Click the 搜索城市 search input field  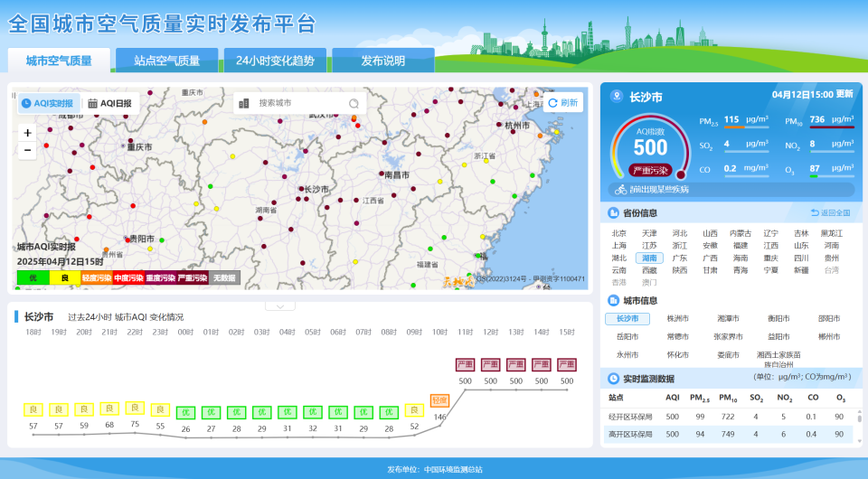point(298,103)
